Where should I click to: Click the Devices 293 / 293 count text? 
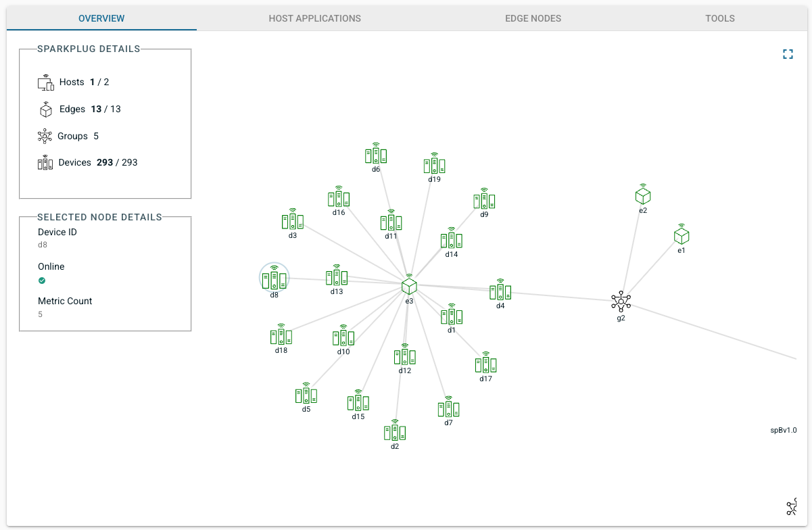pyautogui.click(x=98, y=162)
